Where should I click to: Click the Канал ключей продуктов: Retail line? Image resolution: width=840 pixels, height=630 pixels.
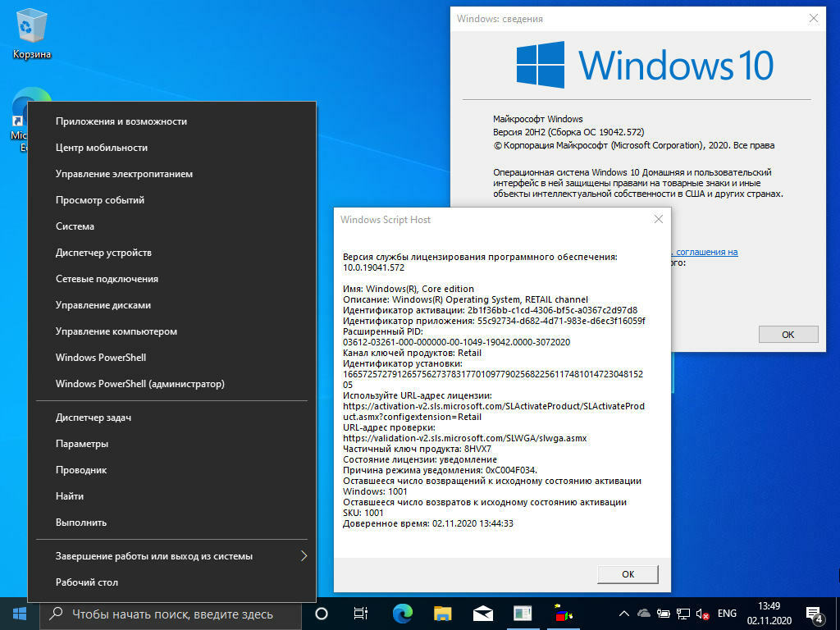pyautogui.click(x=412, y=353)
